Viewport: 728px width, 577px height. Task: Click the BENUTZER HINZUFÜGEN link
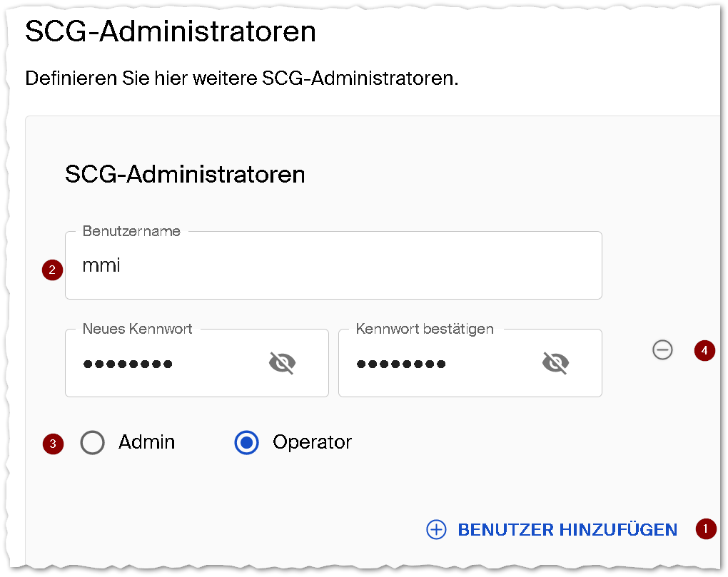[x=567, y=530]
